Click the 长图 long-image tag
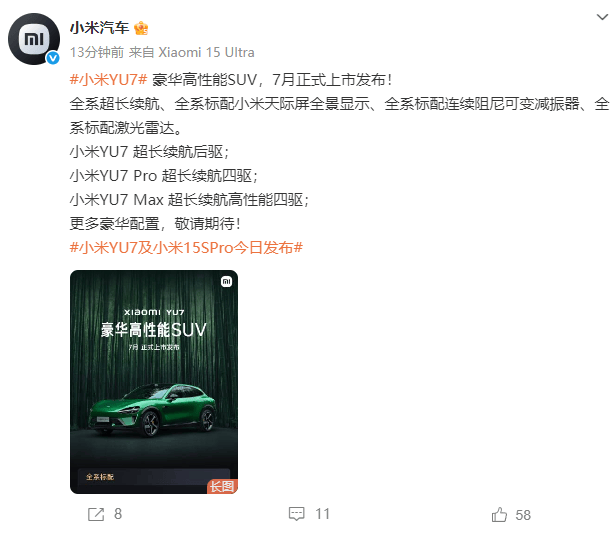This screenshot has height=534, width=612. [222, 486]
